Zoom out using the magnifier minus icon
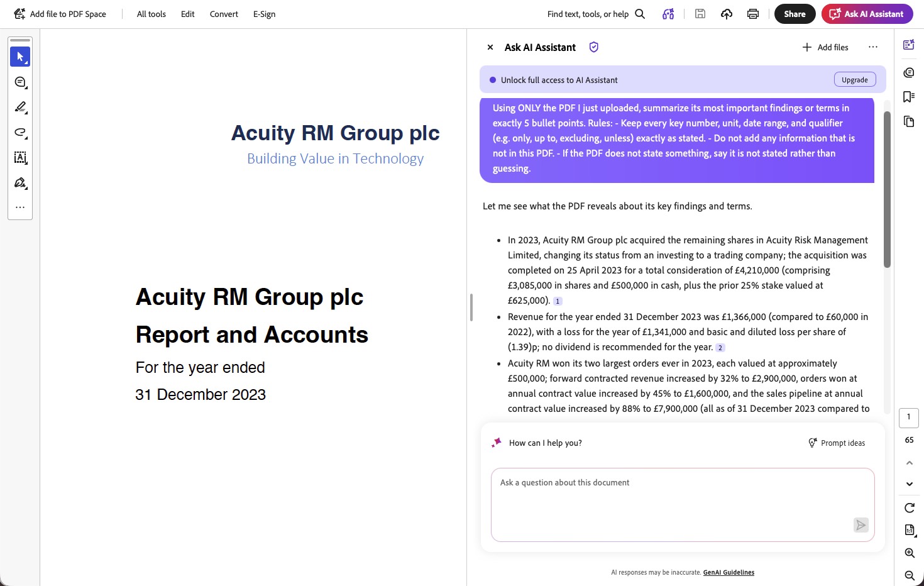The width and height of the screenshot is (924, 586). pos(909,575)
